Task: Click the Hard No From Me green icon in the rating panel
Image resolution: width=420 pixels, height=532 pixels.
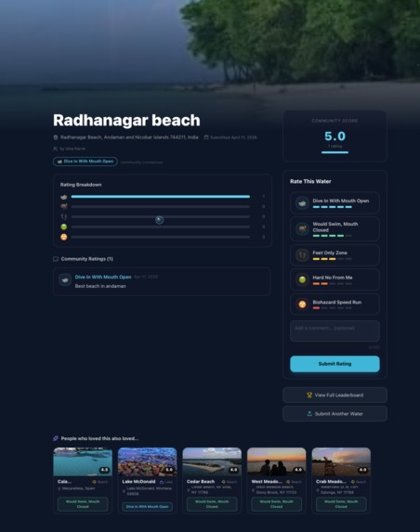Action: [x=302, y=279]
